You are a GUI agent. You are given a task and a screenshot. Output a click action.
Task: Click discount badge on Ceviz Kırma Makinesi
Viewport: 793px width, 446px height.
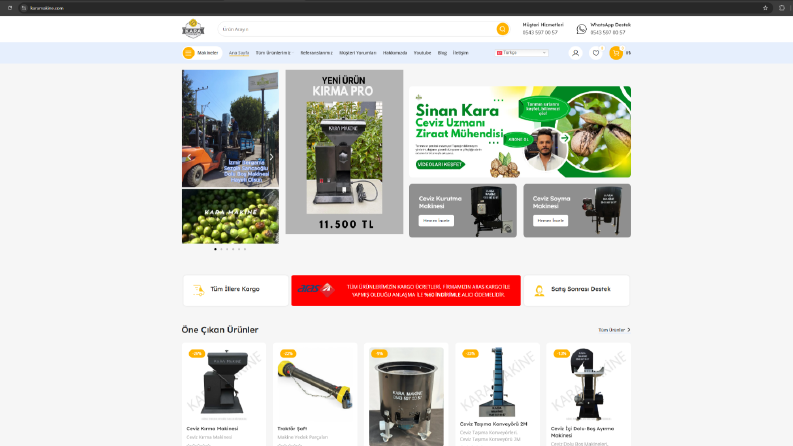point(196,353)
